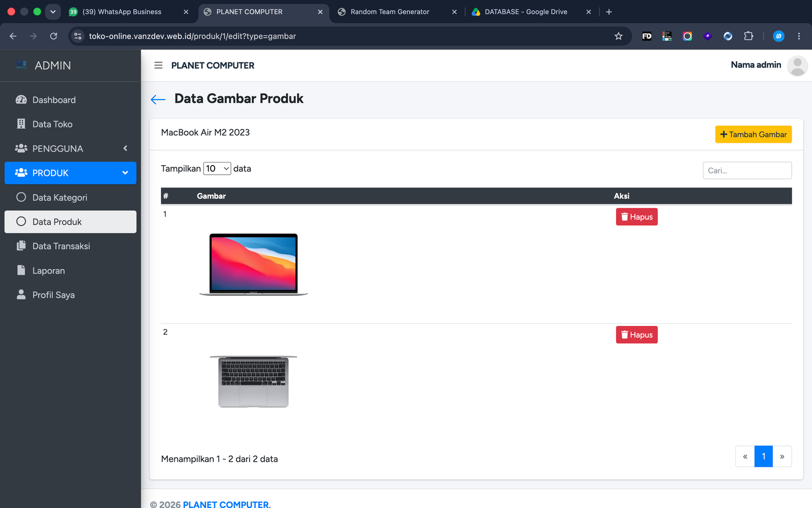Screen dimensions: 812x508
Task: Collapse the PRODUK sidebar menu
Action: 71,173
